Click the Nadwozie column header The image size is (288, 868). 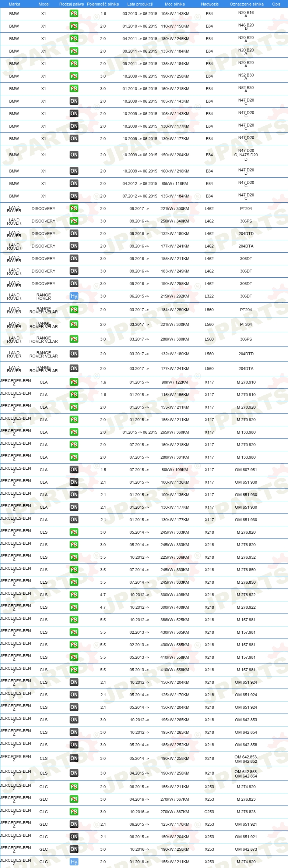point(210,4)
